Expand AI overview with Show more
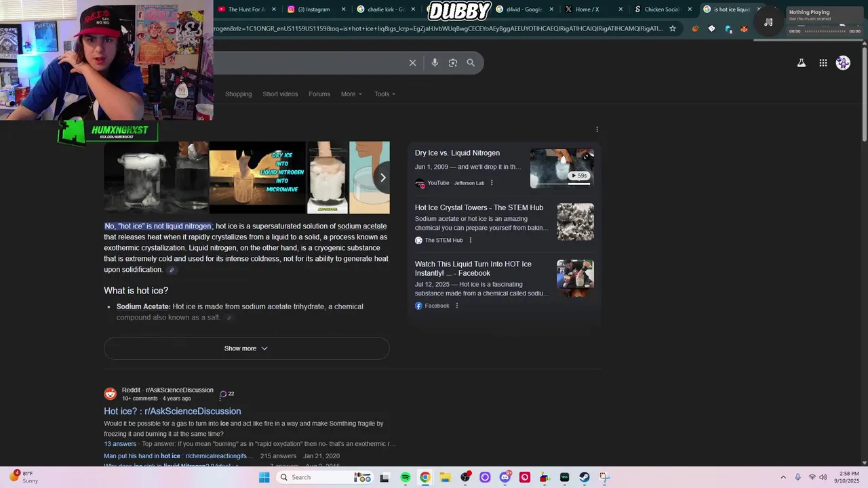The height and width of the screenshot is (488, 868). 246,348
